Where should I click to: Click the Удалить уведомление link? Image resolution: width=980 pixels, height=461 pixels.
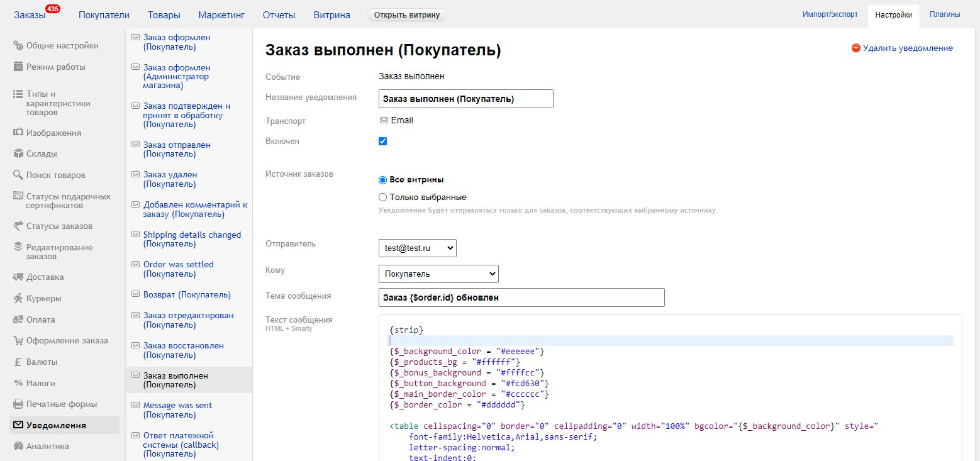pos(908,48)
